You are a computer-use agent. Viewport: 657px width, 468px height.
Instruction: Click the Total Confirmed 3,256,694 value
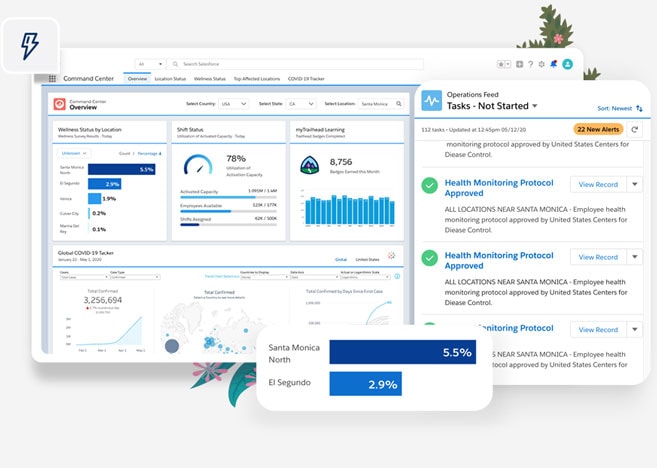(103, 300)
